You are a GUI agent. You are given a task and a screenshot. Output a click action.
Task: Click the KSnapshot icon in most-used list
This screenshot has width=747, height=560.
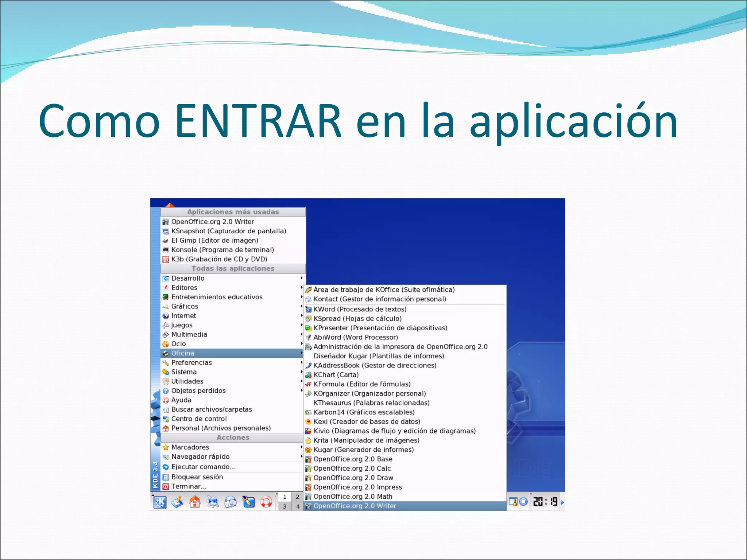166,231
